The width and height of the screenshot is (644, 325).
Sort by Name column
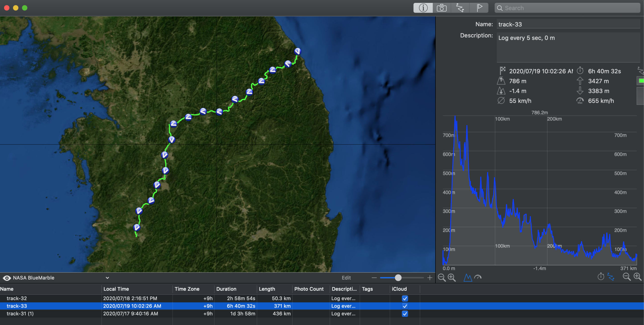point(50,289)
